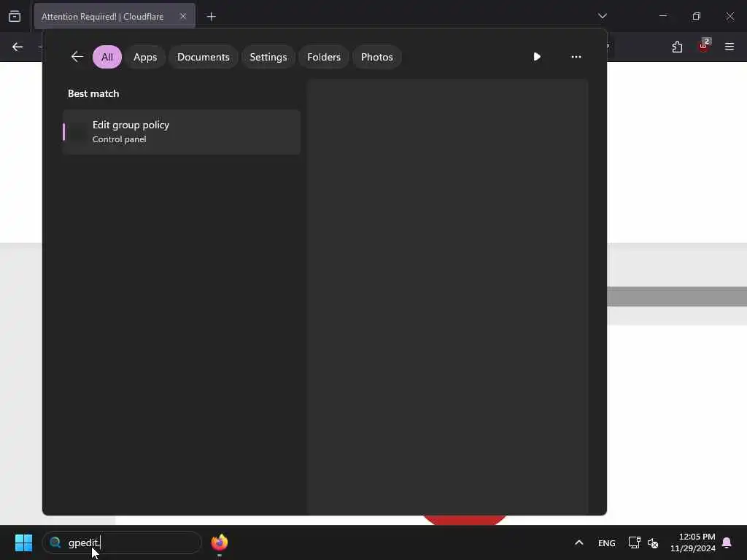Screen dimensions: 747x560
Task: Open the network status tray icon
Action: [634, 542]
